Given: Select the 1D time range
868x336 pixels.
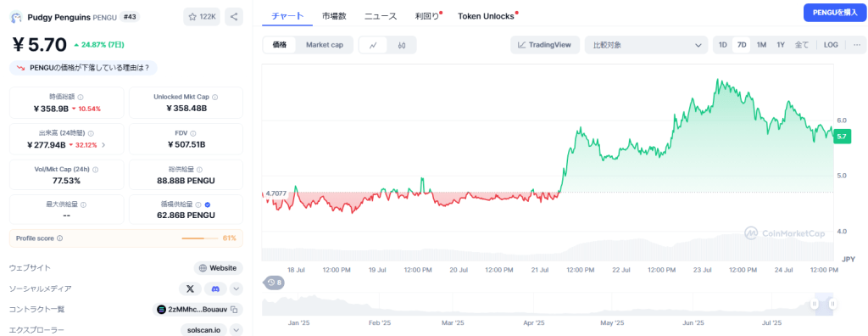Looking at the screenshot, I should (x=723, y=45).
